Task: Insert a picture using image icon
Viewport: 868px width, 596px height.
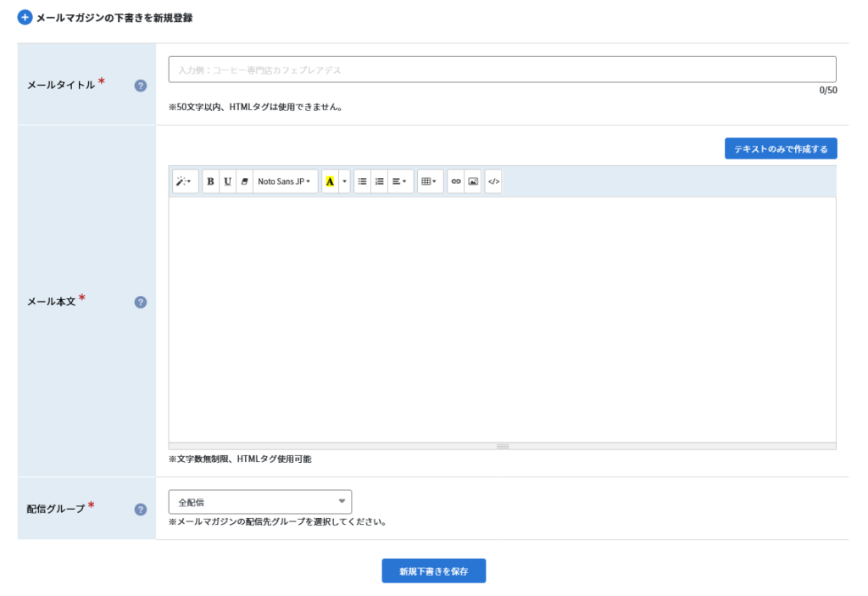Action: [x=473, y=181]
